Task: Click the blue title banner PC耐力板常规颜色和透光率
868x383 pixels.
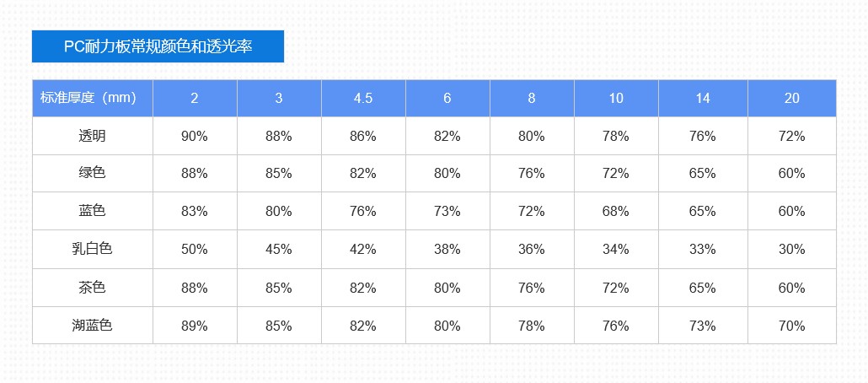Action: click(x=158, y=46)
